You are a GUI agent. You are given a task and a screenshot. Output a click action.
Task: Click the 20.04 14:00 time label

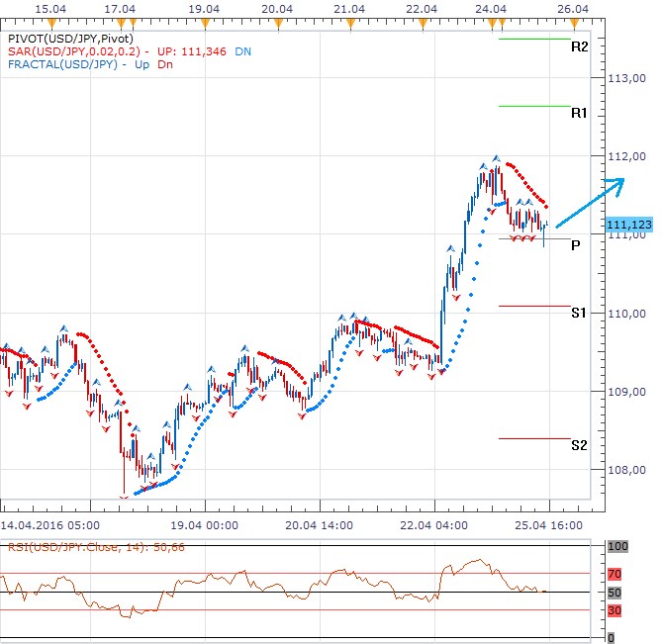click(x=320, y=525)
